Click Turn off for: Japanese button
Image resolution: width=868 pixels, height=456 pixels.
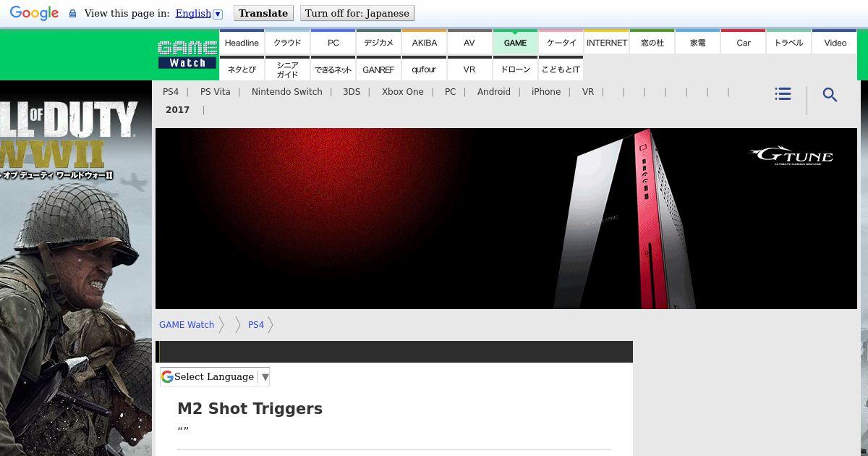coord(357,13)
